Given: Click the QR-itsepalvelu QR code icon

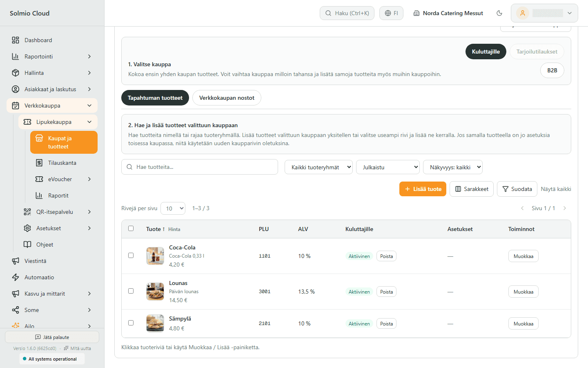Looking at the screenshot, I should [27, 212].
